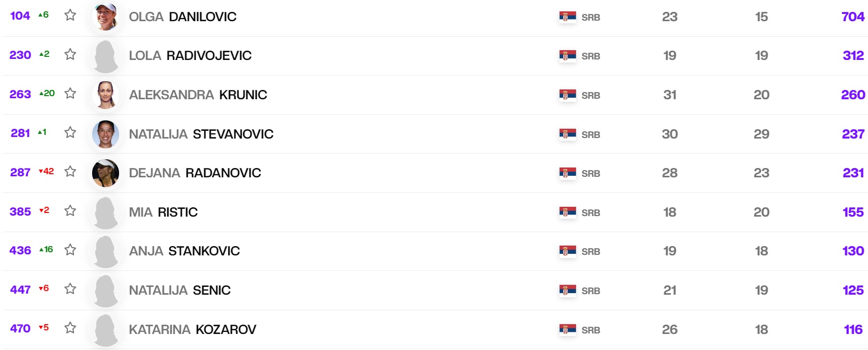Favorite Mia Ristic using the star
868x350 pixels.
point(70,211)
